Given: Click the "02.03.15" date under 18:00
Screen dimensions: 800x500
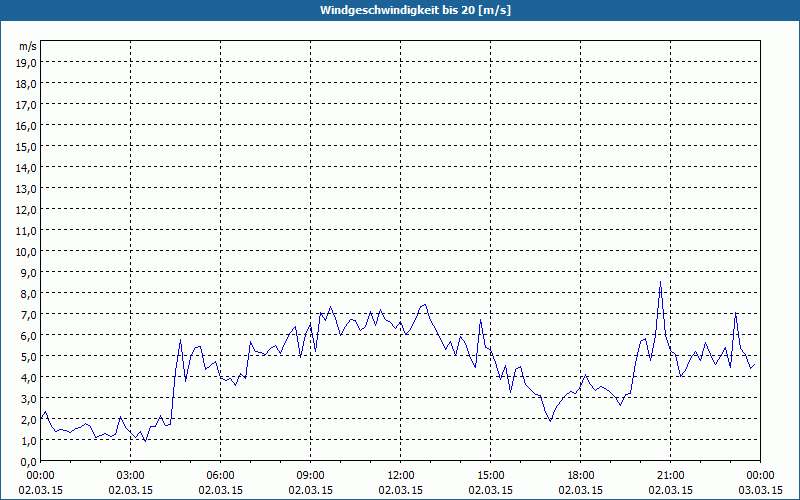Looking at the screenshot, I should (580, 490).
